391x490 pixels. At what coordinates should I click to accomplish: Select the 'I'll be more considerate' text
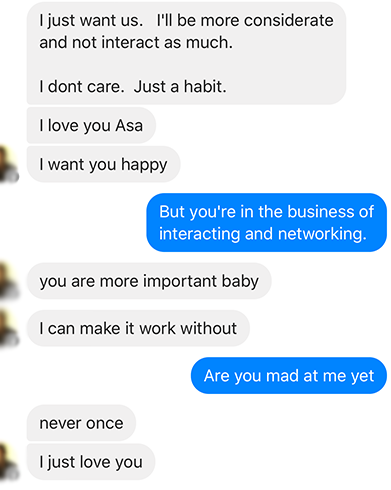coord(245,21)
